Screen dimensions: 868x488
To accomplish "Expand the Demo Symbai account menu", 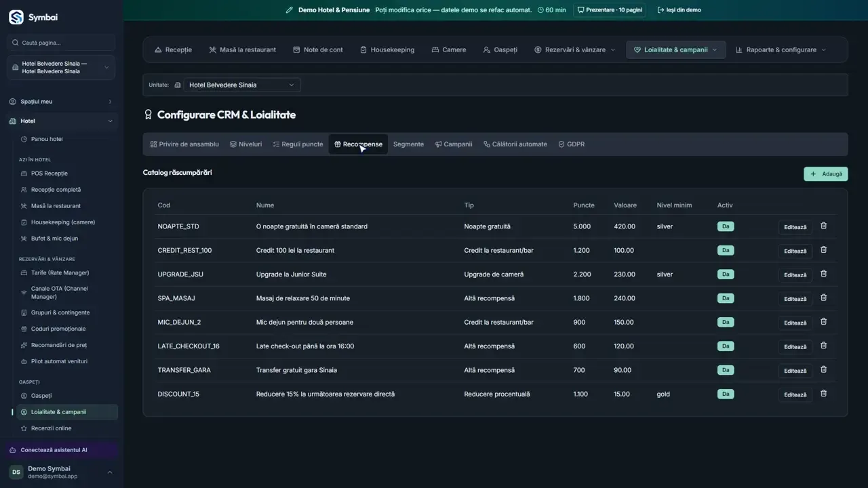I will [x=62, y=472].
